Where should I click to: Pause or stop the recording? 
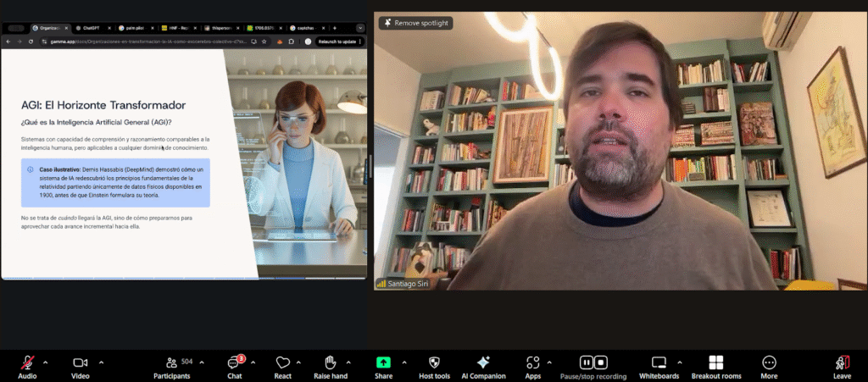(x=593, y=363)
